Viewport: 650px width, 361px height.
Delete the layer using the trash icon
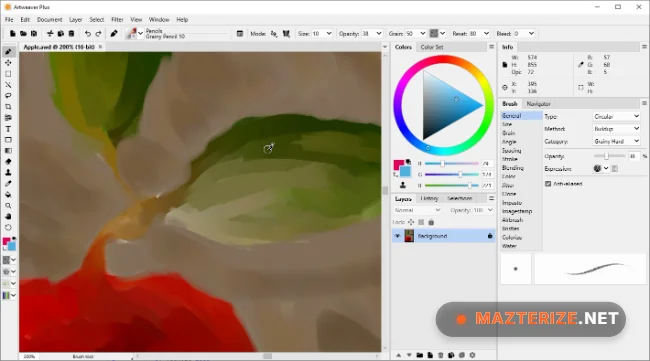(x=441, y=355)
